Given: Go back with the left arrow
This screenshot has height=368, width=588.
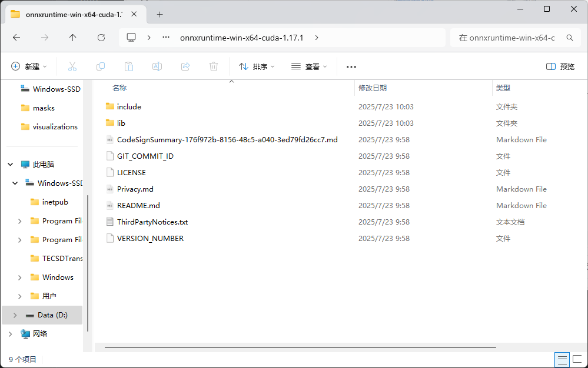Looking at the screenshot, I should click(16, 38).
